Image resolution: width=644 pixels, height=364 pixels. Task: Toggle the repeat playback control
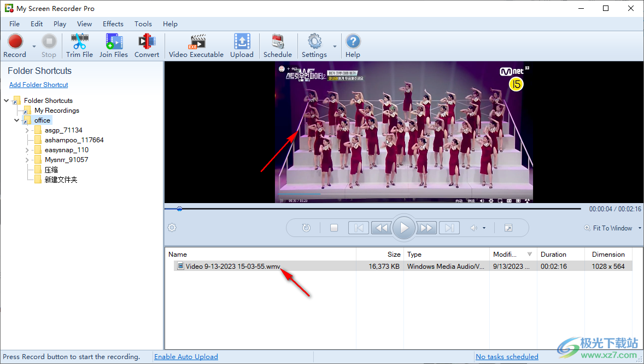click(x=306, y=228)
